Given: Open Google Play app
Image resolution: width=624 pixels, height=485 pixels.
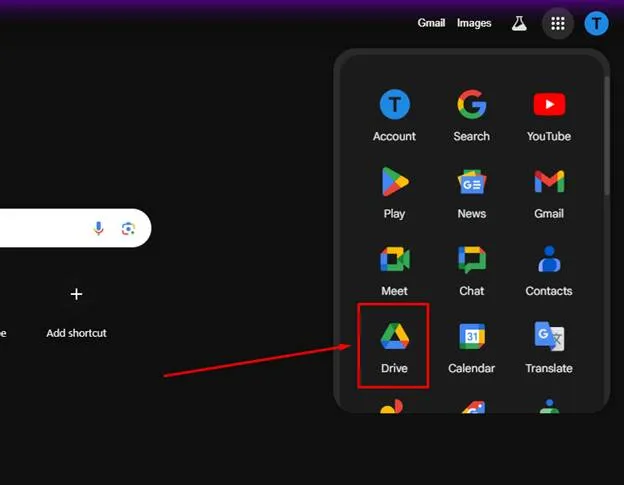Looking at the screenshot, I should click(x=394, y=193).
